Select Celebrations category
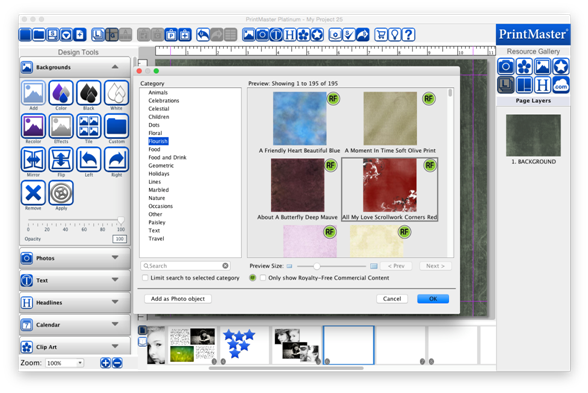The height and width of the screenshot is (393, 588). (164, 100)
